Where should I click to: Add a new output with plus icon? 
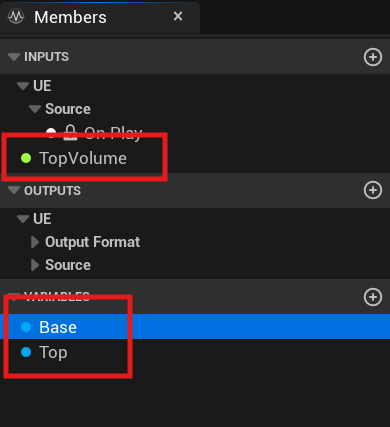coord(373,190)
